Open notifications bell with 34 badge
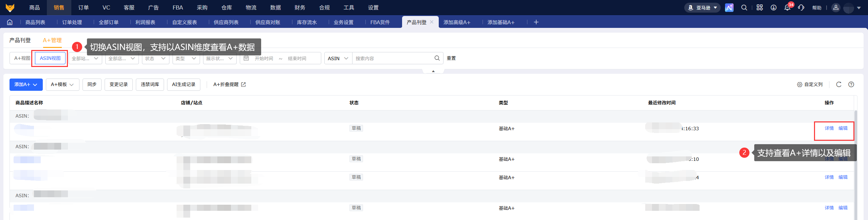 click(x=788, y=7)
